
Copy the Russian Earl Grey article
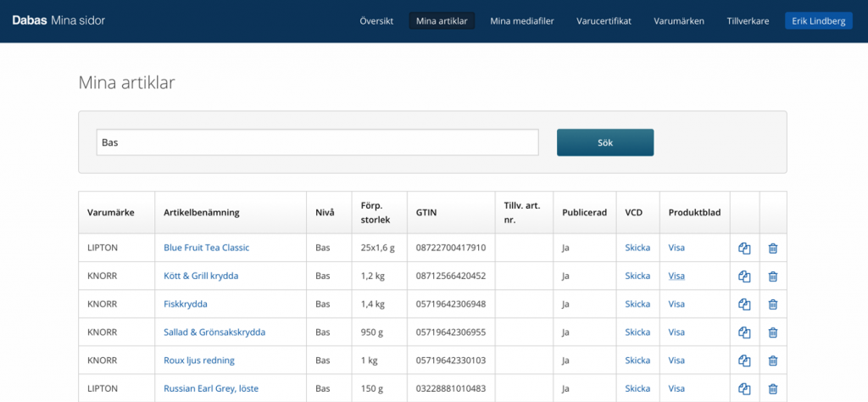tap(744, 389)
